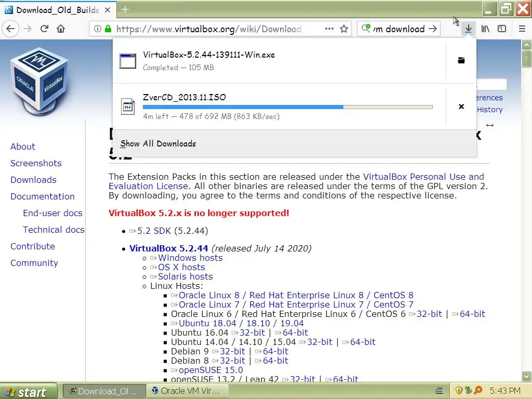Click the forward navigation arrow

[x=28, y=29]
